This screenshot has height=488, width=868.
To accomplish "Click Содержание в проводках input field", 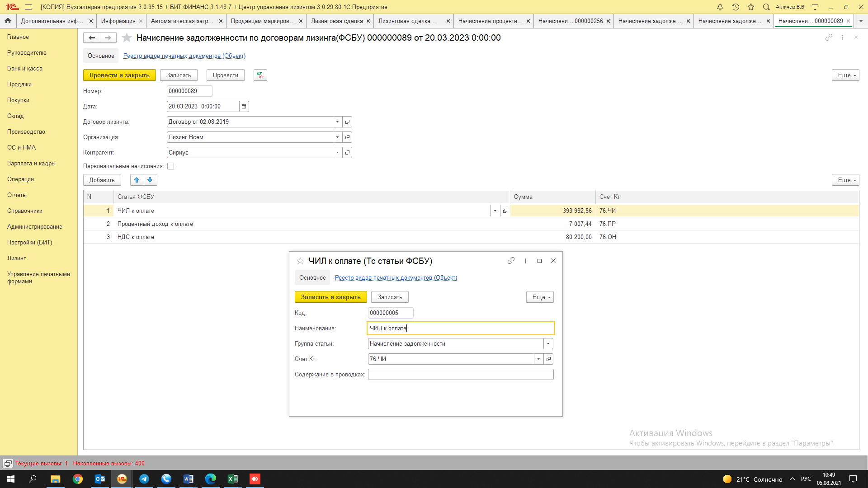I will click(x=460, y=375).
